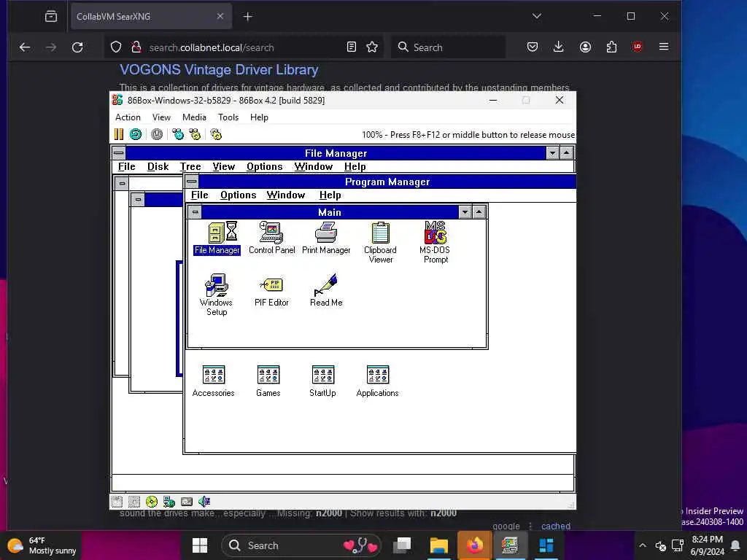Open VOGONS Vintage Driver Library link
Viewport: 747px width, 560px height.
coord(219,69)
